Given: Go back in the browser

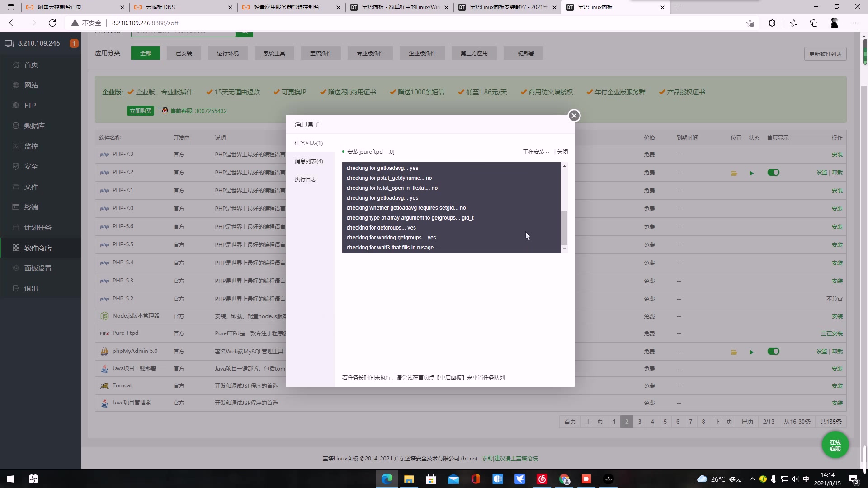Looking at the screenshot, I should [13, 23].
